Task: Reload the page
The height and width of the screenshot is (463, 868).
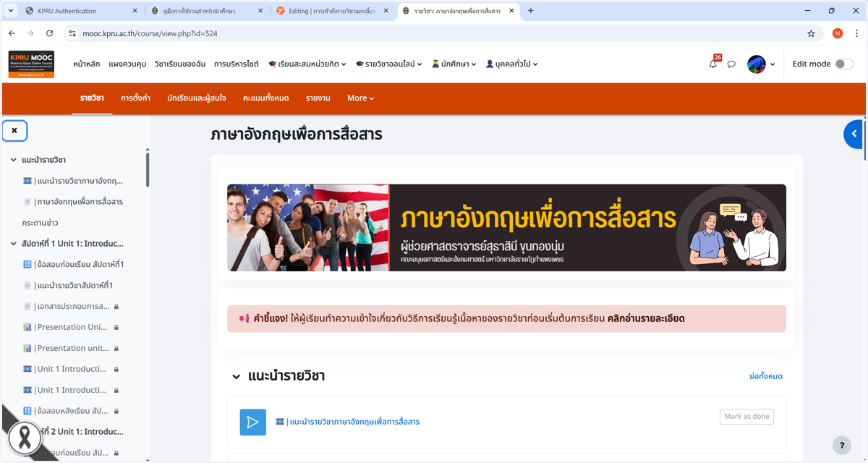Action: tap(49, 33)
